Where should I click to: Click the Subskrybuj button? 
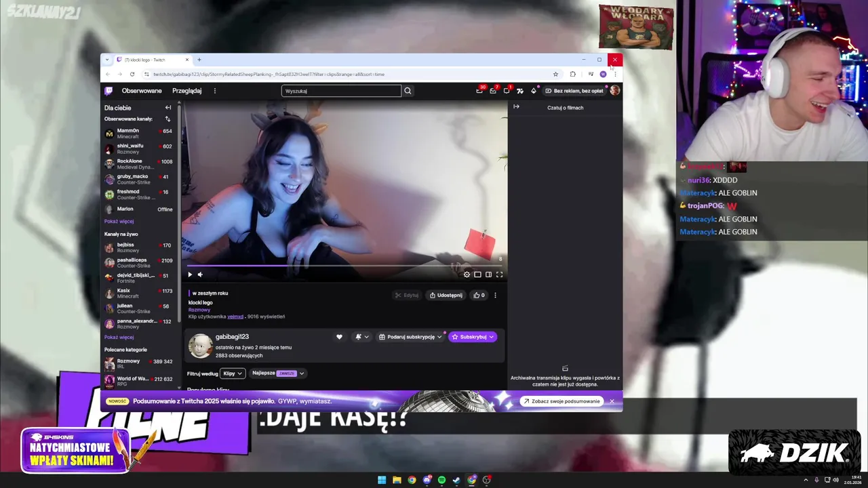(473, 337)
